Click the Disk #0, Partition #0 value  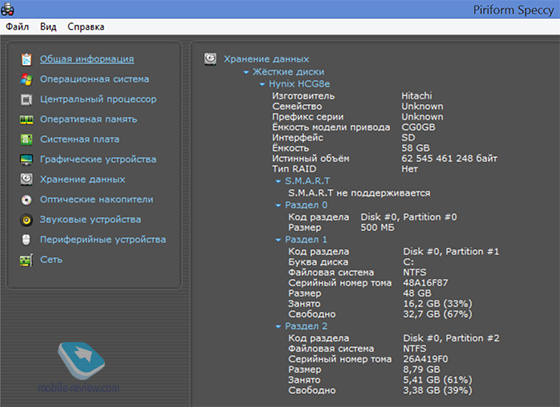point(409,217)
